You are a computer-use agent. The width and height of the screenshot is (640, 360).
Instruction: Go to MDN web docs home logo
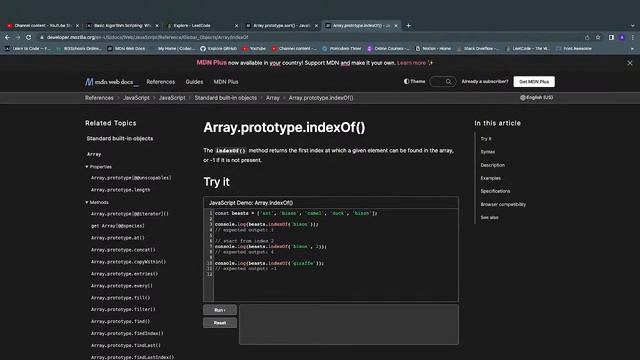point(111,82)
